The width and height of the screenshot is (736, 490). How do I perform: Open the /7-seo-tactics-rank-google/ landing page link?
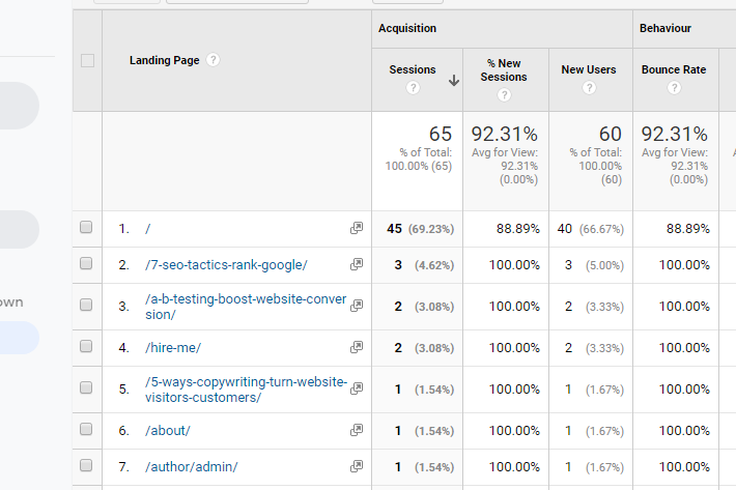[x=226, y=265]
